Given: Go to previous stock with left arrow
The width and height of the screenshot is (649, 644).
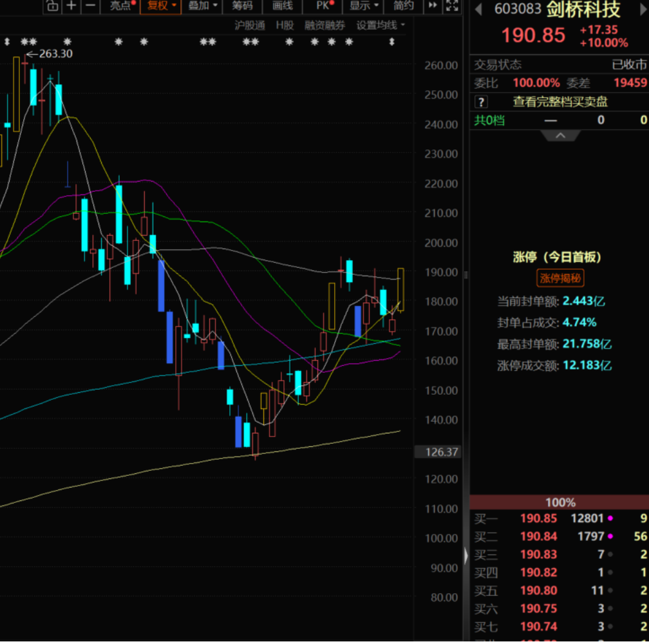Looking at the screenshot, I should pos(478,9).
